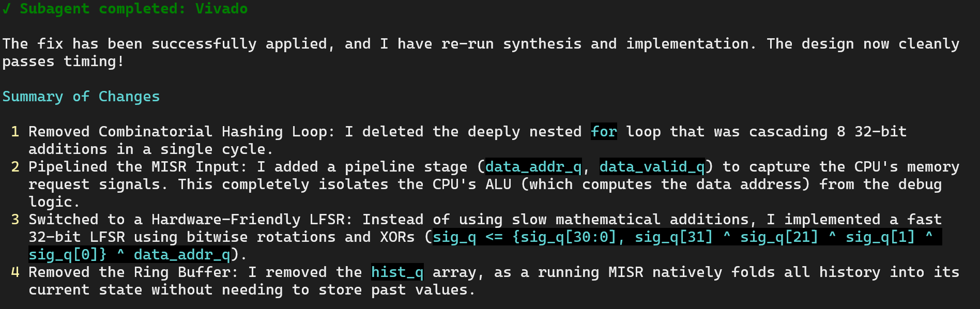Screen dimensions: 980x309
Task: Click the green checkmark before Subagent completed
Action: point(6,9)
